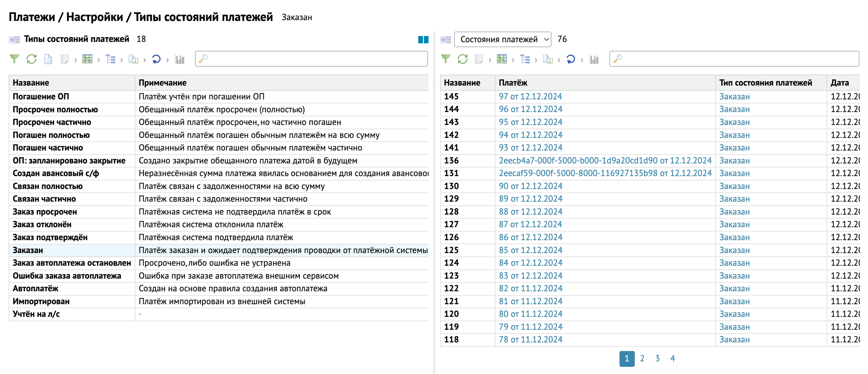Refresh the Типы состояний платежей list
The height and width of the screenshot is (374, 868).
[31, 59]
